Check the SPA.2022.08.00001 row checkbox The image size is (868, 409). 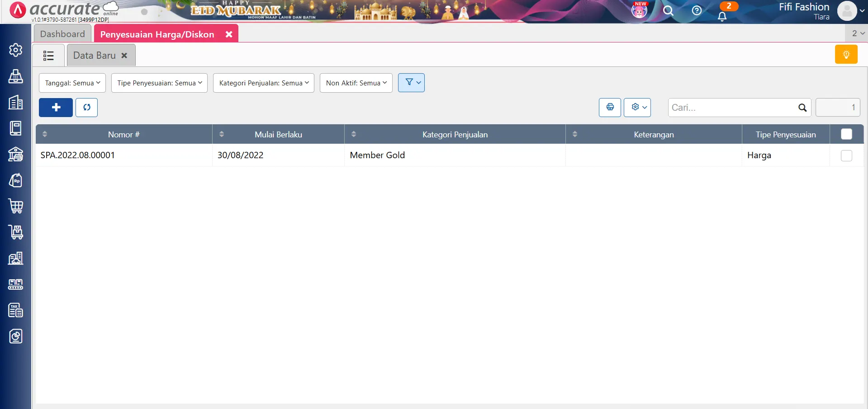[846, 155]
